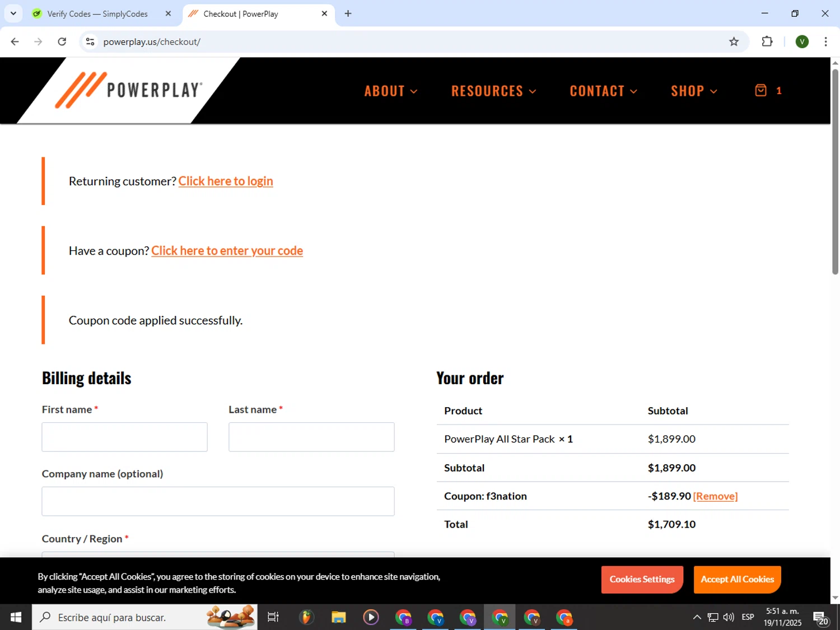Close the Verify Codes SimplyCodes tab

tap(168, 13)
